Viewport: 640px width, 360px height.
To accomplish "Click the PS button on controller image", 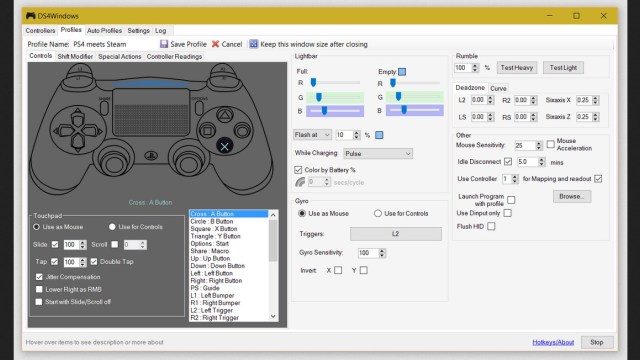I will (x=151, y=156).
